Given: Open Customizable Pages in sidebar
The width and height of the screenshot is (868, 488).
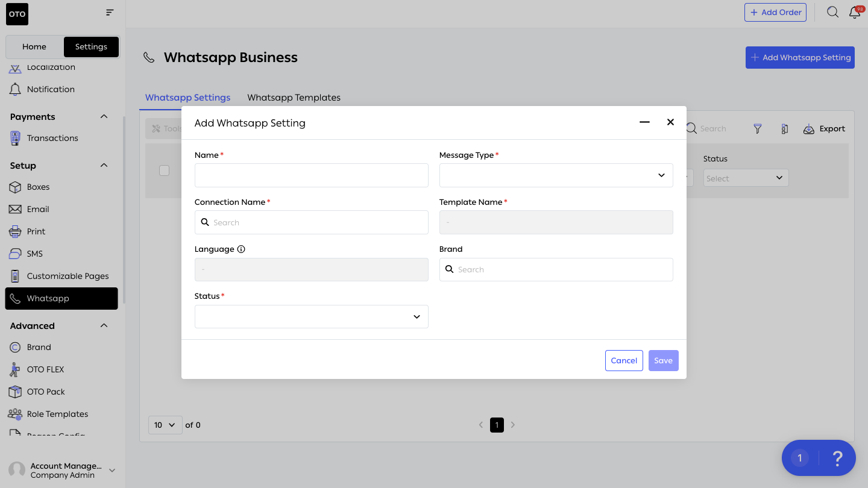Looking at the screenshot, I should [68, 276].
